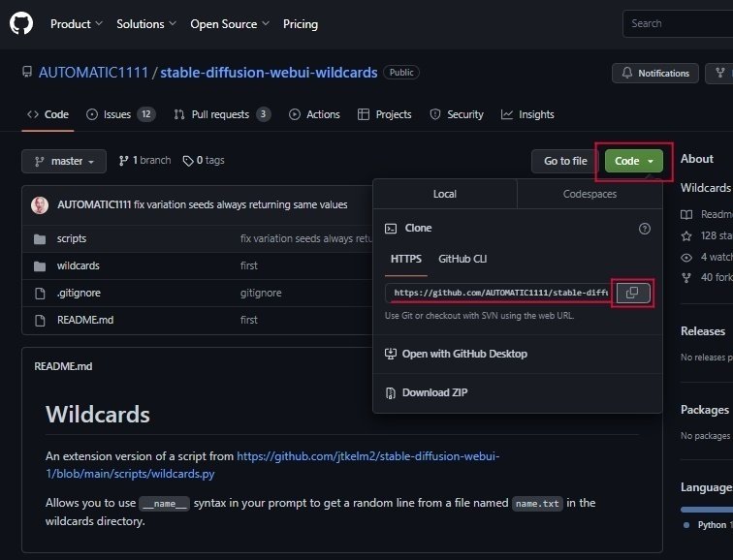The height and width of the screenshot is (560, 733).
Task: Click the scripts folder icon
Action: (x=40, y=239)
